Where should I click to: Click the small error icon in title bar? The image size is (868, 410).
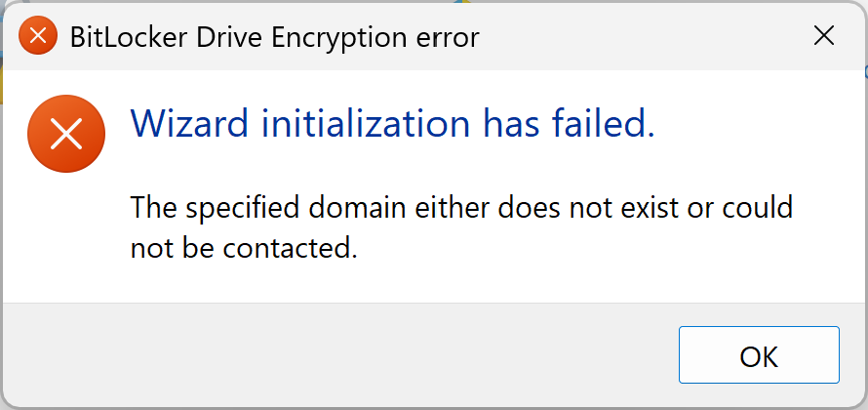[38, 37]
